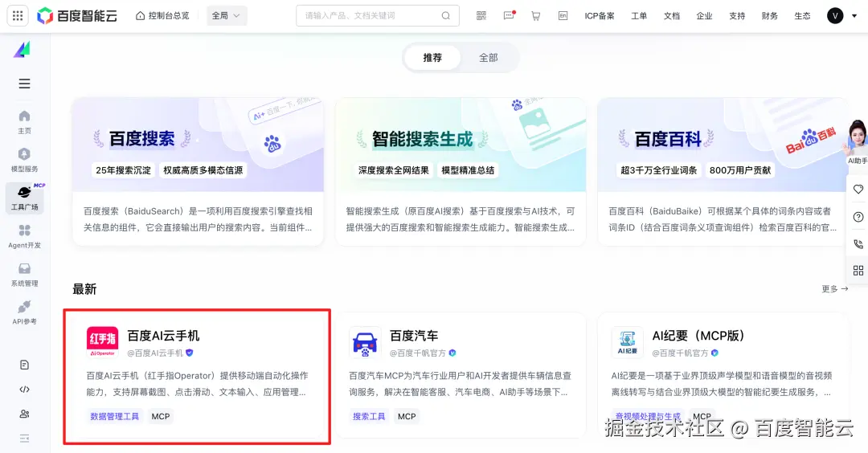Open the messages notification icon

pos(509,15)
